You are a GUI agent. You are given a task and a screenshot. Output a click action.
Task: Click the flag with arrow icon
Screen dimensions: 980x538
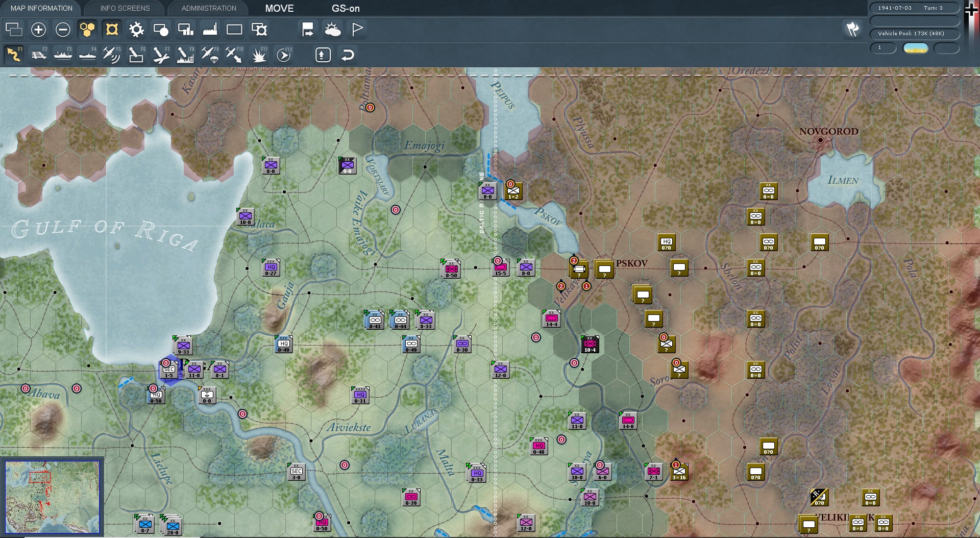308,30
